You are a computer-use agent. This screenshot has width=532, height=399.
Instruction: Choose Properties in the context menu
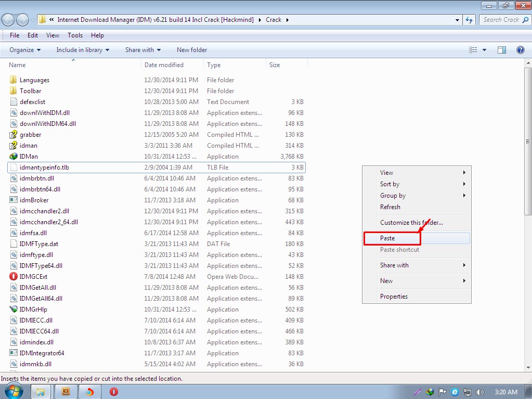[x=417, y=297]
